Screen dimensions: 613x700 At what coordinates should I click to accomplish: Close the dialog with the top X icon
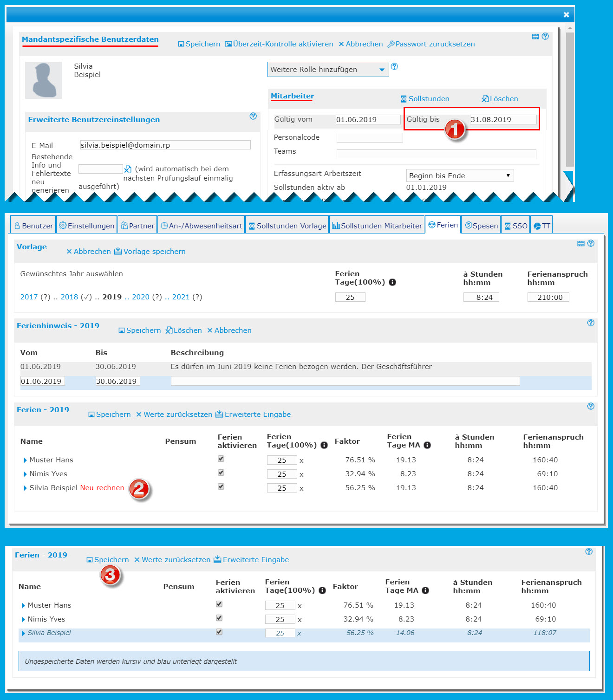point(566,14)
